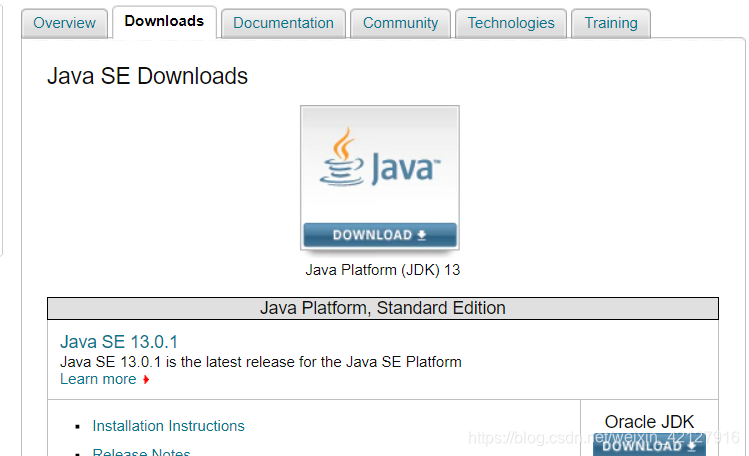Open the Installation Instructions link
Screen dimensions: 749x456
coord(168,426)
